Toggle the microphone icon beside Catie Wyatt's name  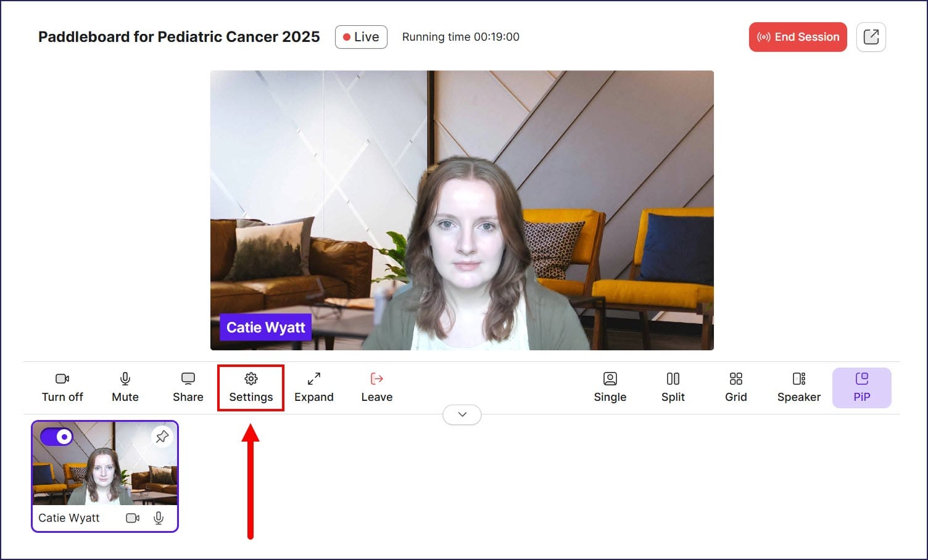coord(159,518)
